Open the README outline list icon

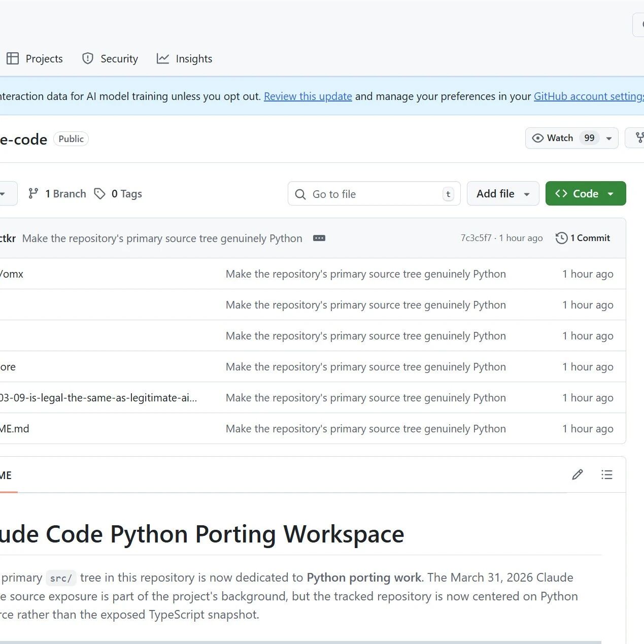pyautogui.click(x=606, y=474)
